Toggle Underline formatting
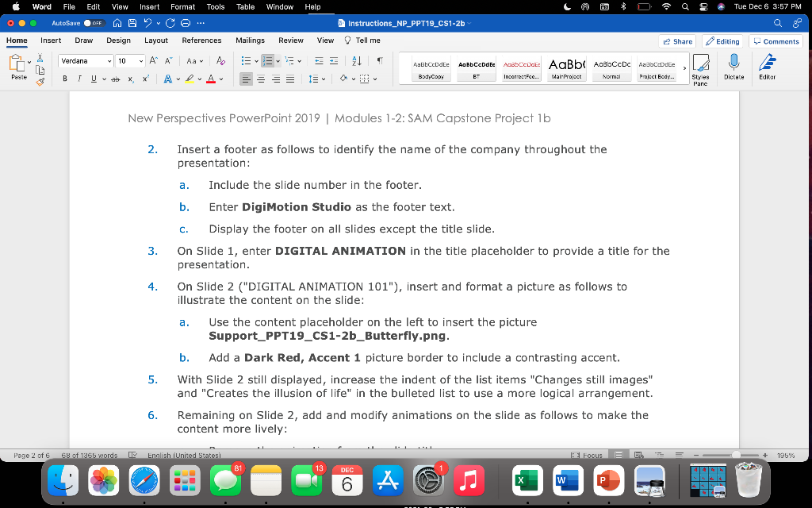The width and height of the screenshot is (812, 508). [x=94, y=79]
